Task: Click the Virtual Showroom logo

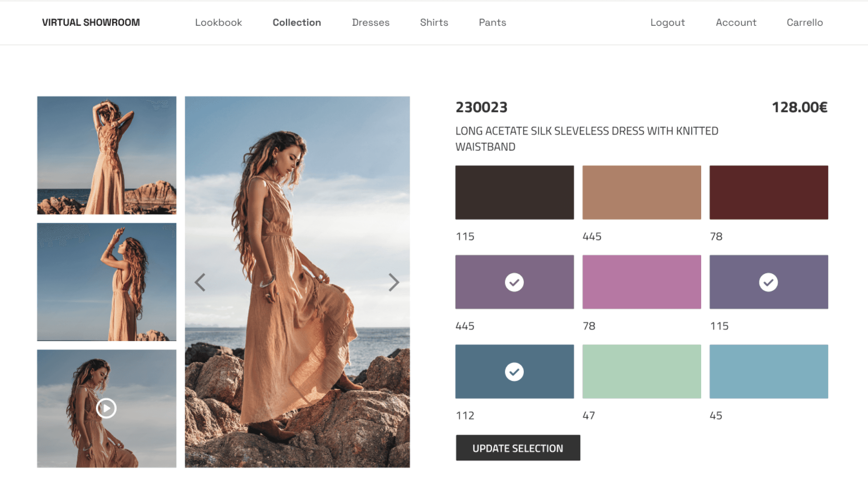Action: (x=91, y=22)
